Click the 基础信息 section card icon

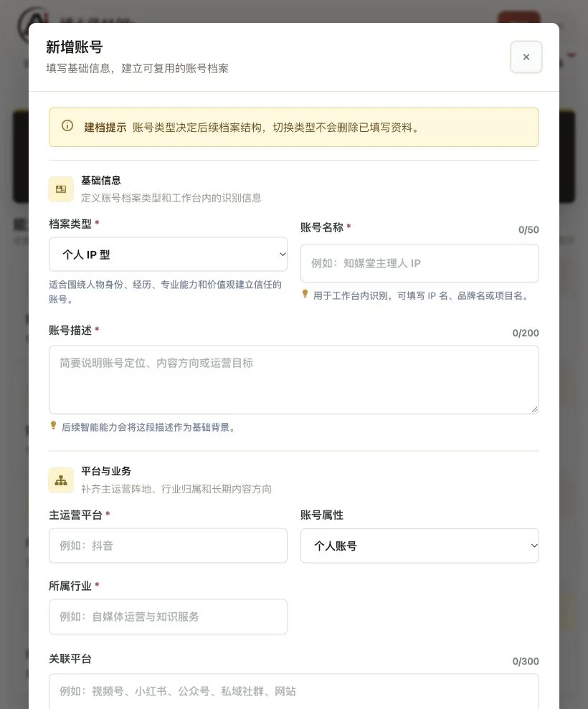pos(61,189)
